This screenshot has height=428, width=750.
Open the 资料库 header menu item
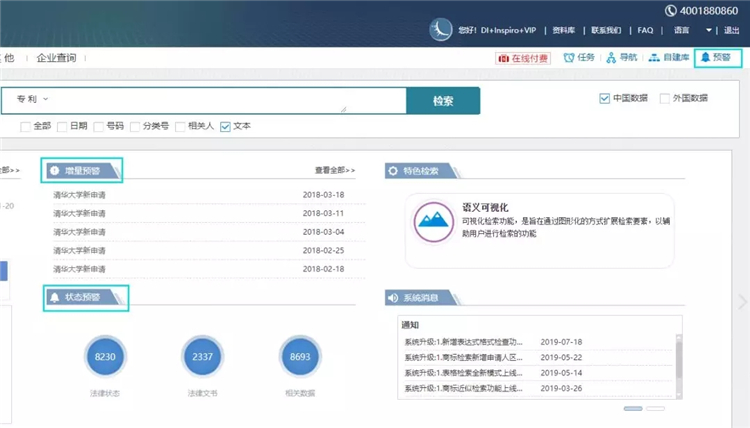566,30
